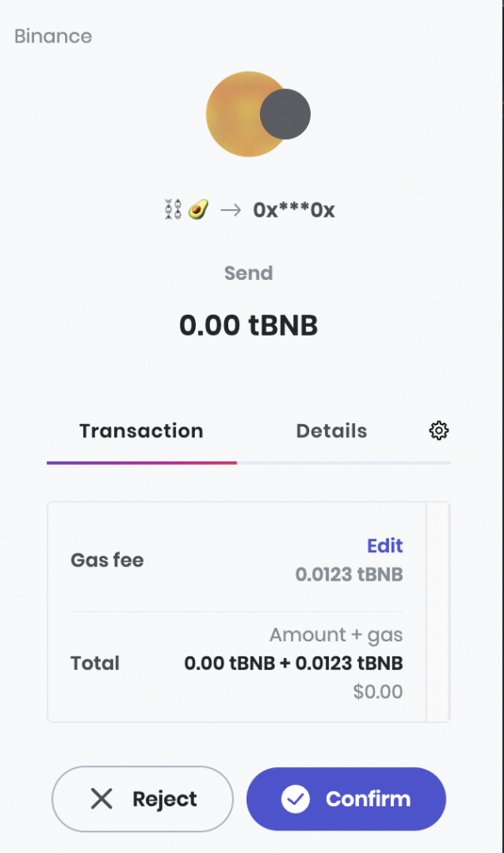Open the gas settings gear icon

[x=438, y=431]
